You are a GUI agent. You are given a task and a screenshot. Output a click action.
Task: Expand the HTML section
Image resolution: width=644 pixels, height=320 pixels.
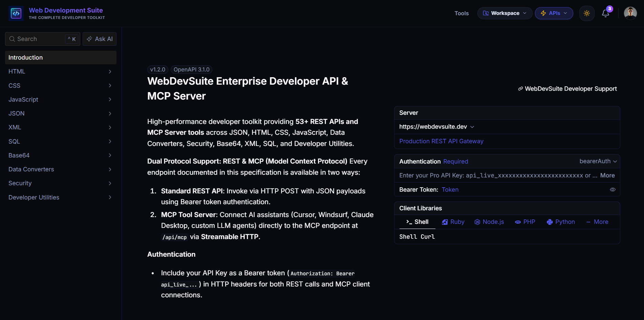(x=61, y=71)
